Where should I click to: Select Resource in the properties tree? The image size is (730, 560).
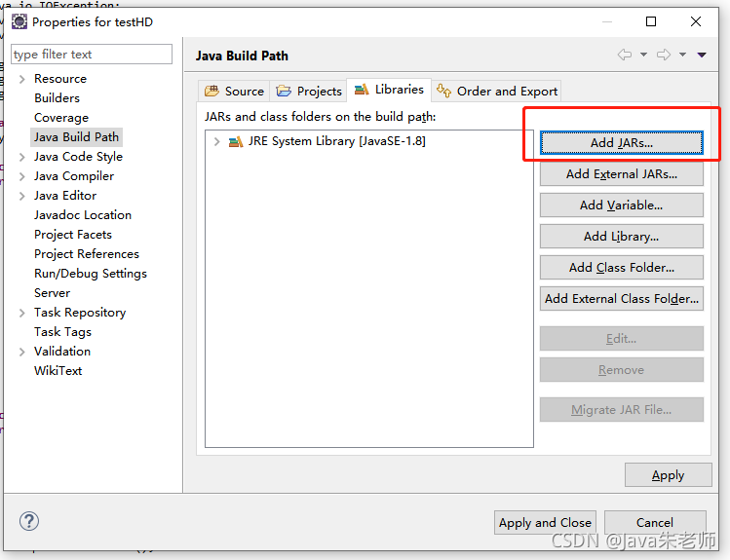tap(60, 79)
